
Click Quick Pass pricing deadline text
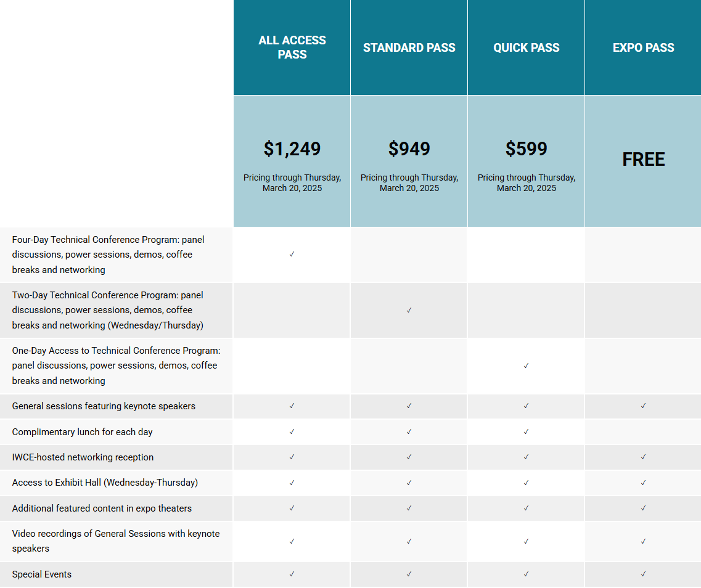[527, 182]
